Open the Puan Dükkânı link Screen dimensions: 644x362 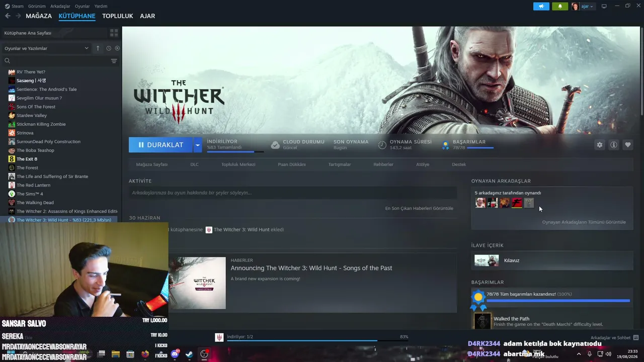coord(292,164)
